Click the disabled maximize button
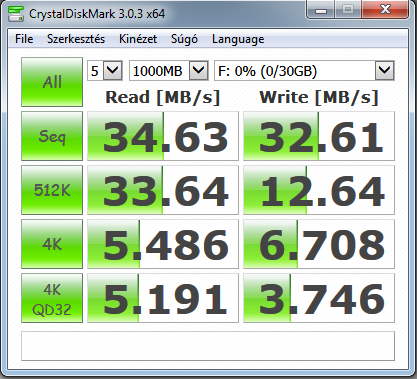The image size is (417, 379). coord(349,10)
